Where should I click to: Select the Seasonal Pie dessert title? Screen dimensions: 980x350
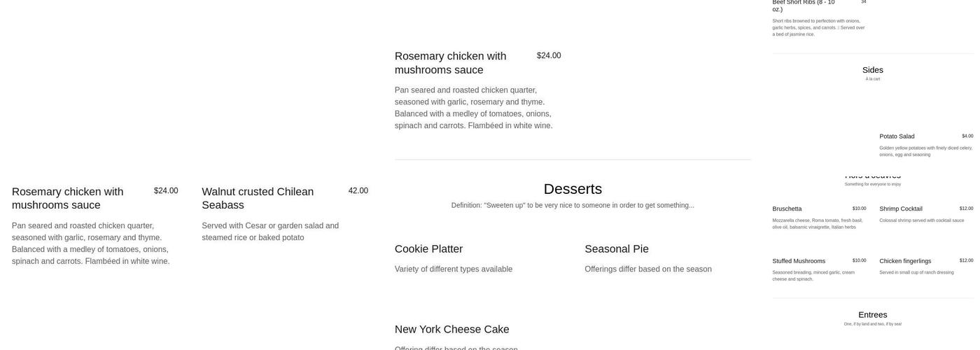tap(617, 249)
